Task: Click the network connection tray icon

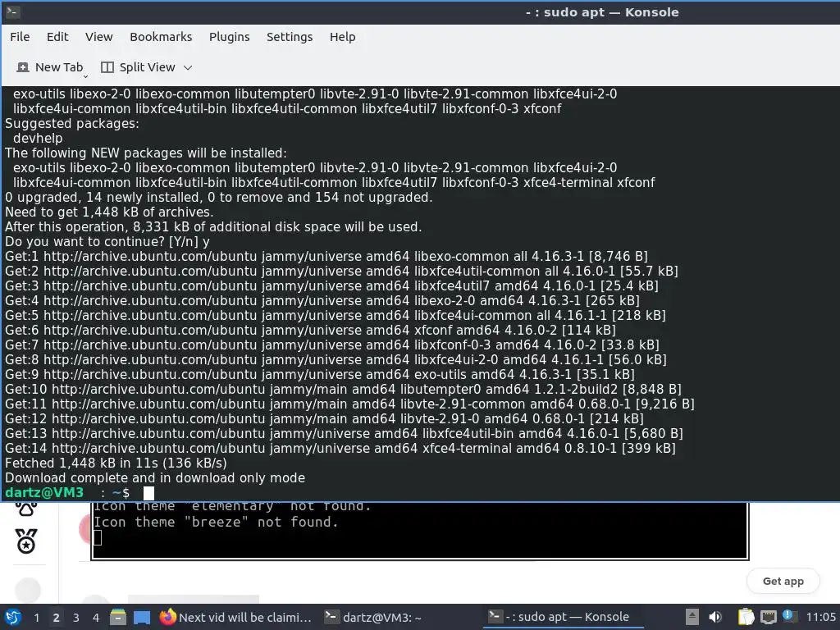Action: click(769, 617)
